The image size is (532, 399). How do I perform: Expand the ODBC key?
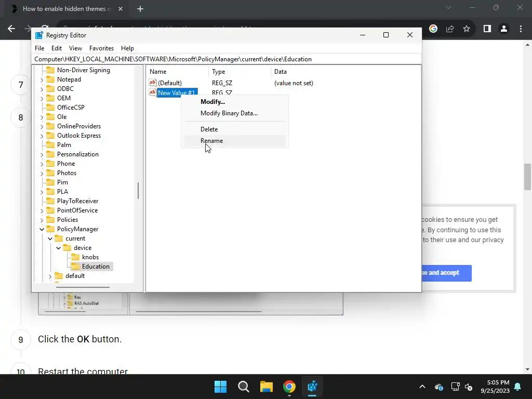[42, 89]
